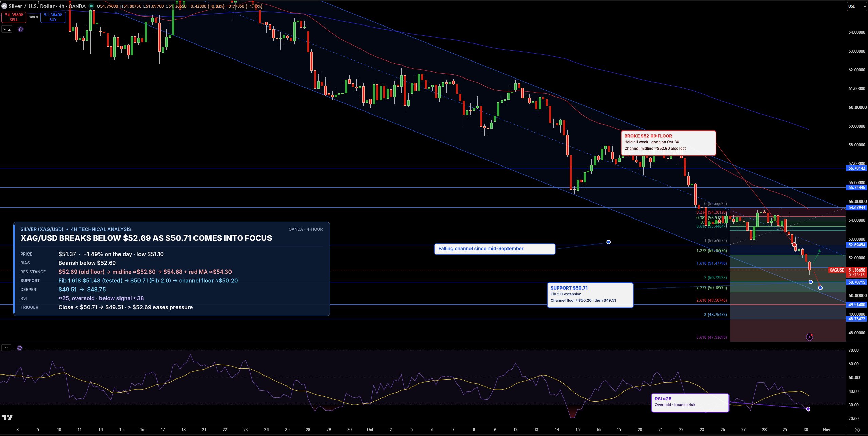
Task: Select the purple RSI trendline endpoint
Action: [808, 409]
